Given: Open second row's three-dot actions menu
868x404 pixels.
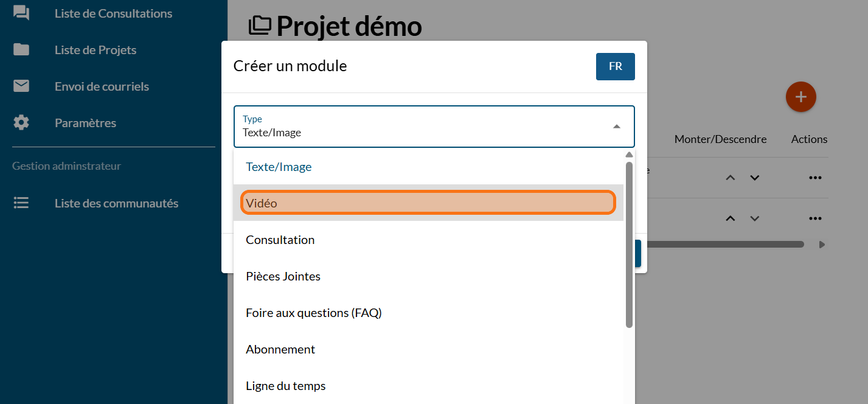Looking at the screenshot, I should coord(815,218).
